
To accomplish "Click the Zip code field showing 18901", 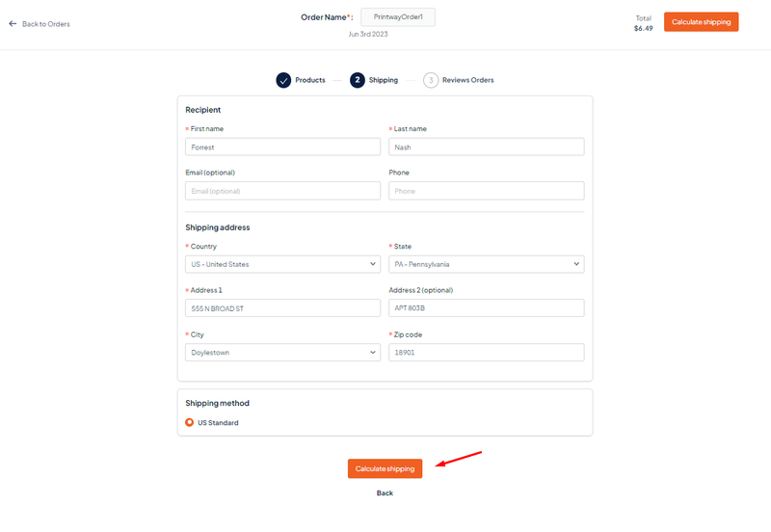I will [x=487, y=352].
